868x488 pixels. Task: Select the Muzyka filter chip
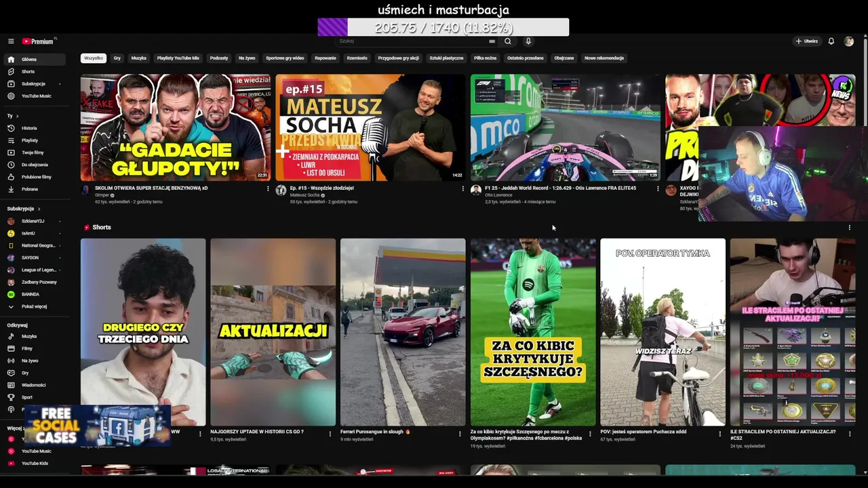coord(139,58)
